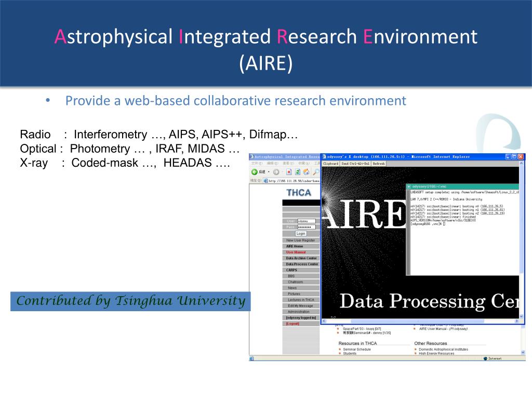This screenshot has height=399, width=532.
Task: Open Domestic Astrophysical Institutes link
Action: pos(444,350)
